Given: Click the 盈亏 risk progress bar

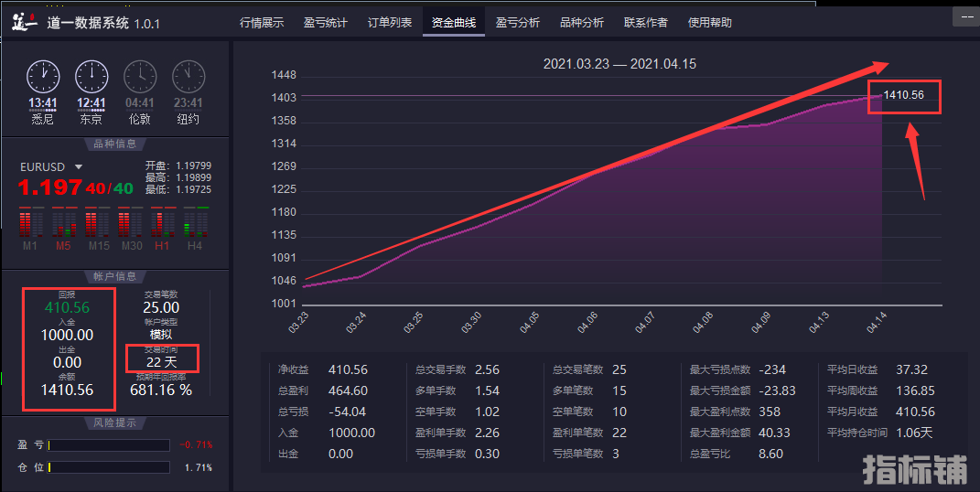Looking at the screenshot, I should (109, 445).
